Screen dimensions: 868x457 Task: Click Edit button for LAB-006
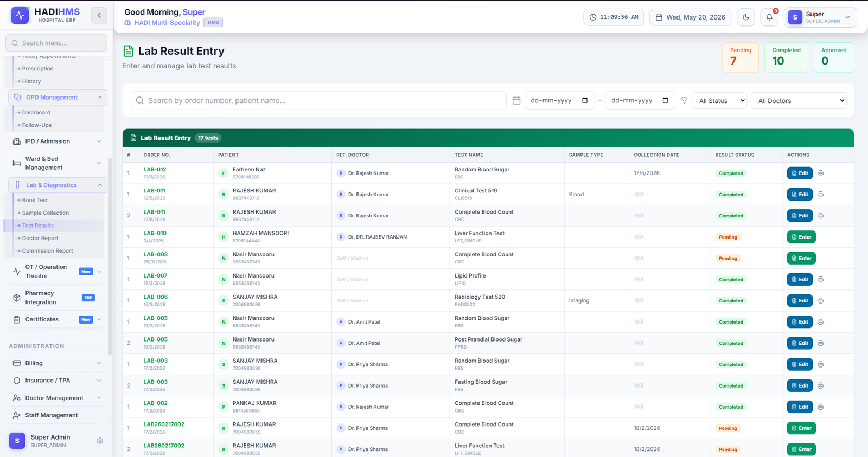point(800,301)
